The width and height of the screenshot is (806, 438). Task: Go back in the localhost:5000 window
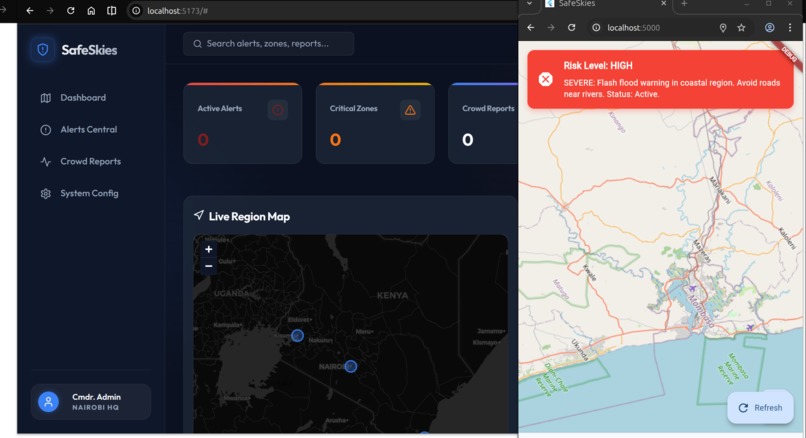(x=530, y=28)
